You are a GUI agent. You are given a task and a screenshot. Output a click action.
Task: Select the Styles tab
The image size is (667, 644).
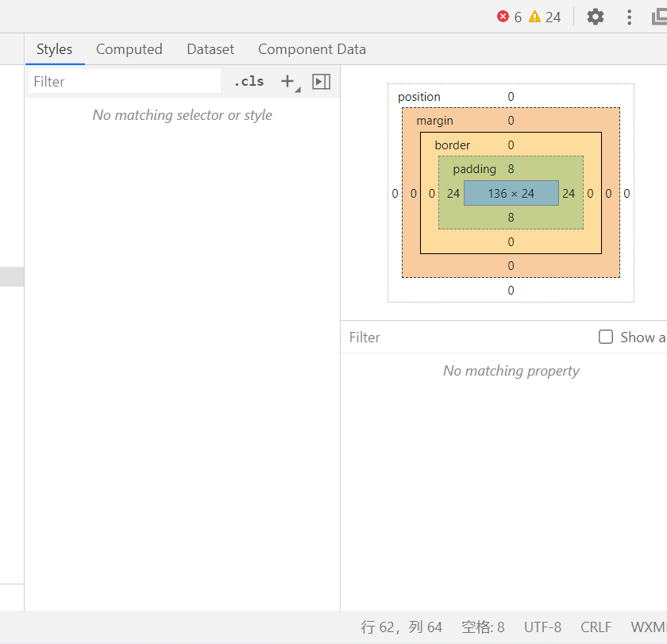click(x=55, y=49)
